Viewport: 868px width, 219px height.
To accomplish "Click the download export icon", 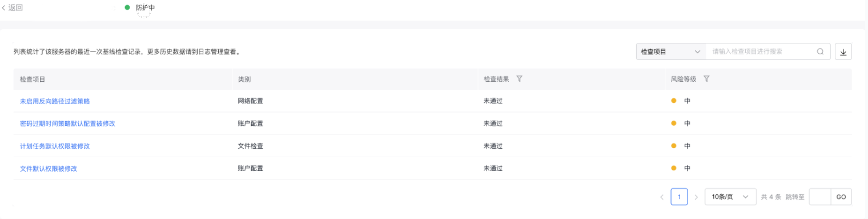I will [x=843, y=51].
